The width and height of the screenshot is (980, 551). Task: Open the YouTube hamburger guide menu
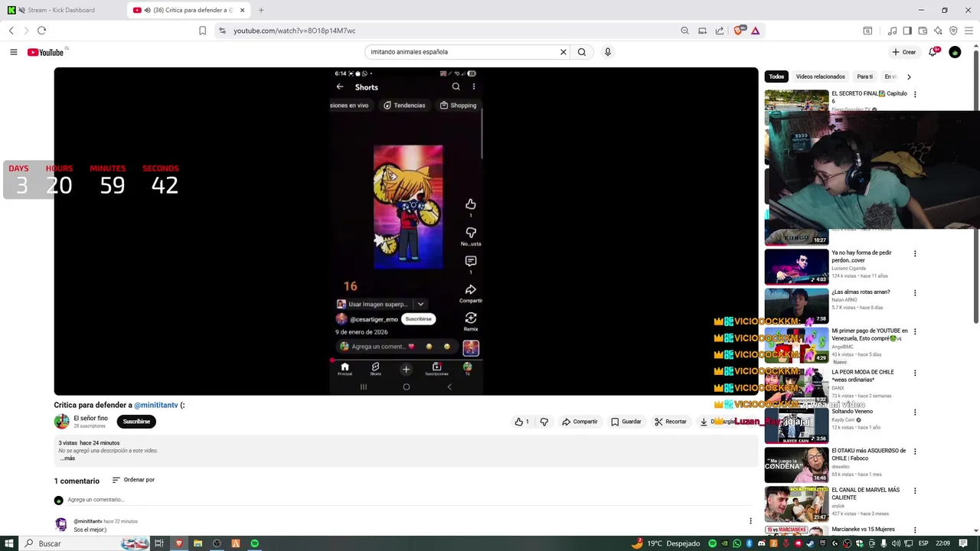(x=13, y=52)
